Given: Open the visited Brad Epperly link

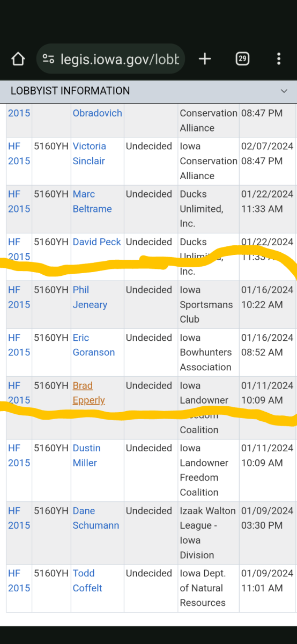Looking at the screenshot, I should [89, 393].
